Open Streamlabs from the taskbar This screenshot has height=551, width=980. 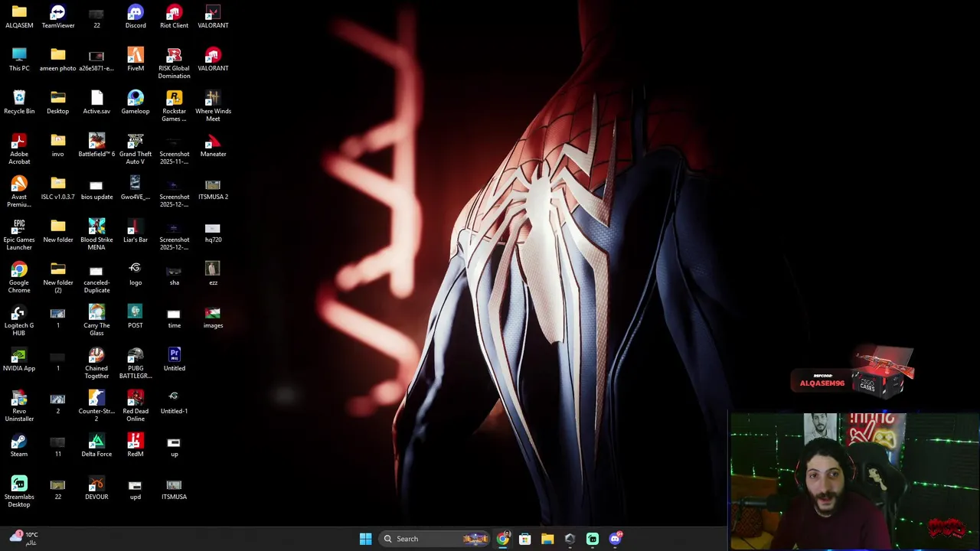(593, 539)
